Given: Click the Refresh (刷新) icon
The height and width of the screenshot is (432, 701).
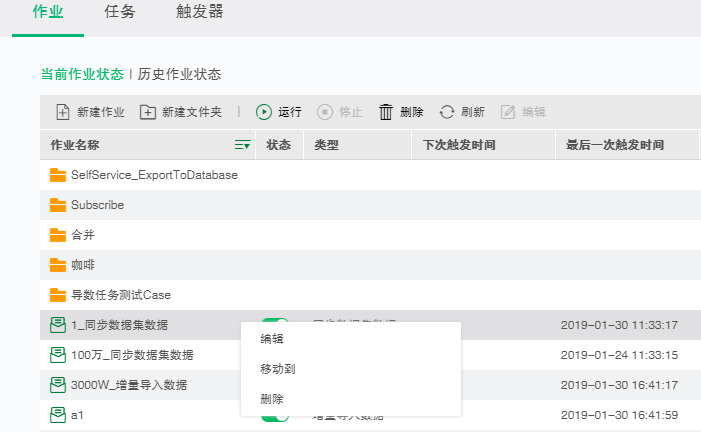Looking at the screenshot, I should point(447,112).
